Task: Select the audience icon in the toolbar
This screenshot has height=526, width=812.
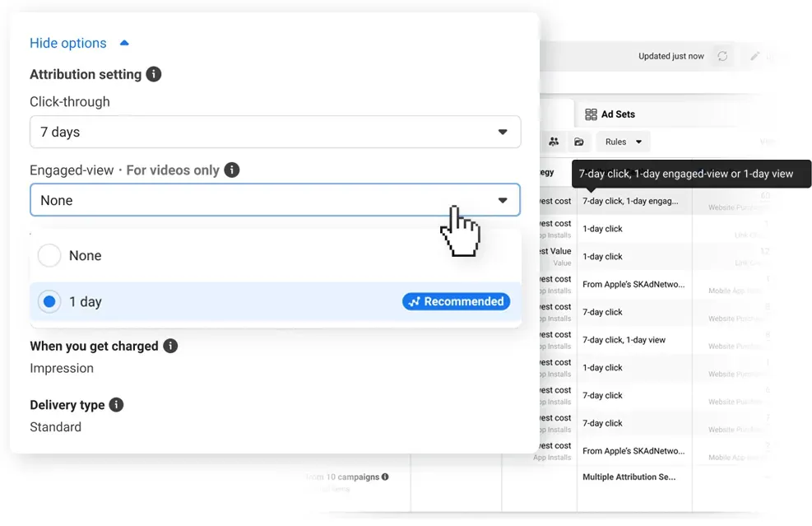Action: click(554, 142)
